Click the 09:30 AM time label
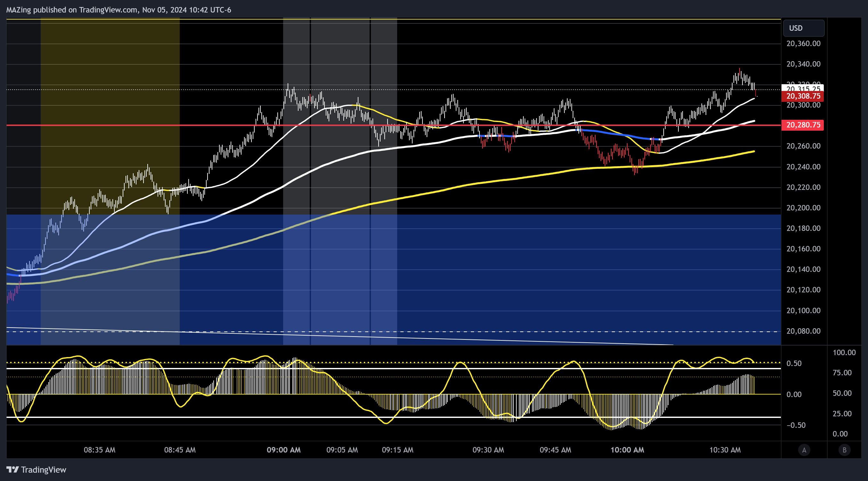This screenshot has width=868, height=481. click(488, 450)
